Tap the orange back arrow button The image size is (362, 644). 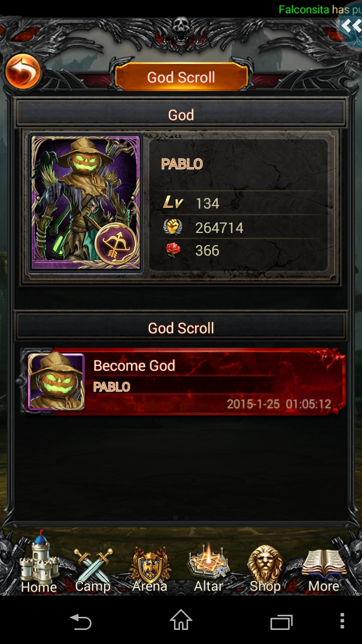pos(23,72)
